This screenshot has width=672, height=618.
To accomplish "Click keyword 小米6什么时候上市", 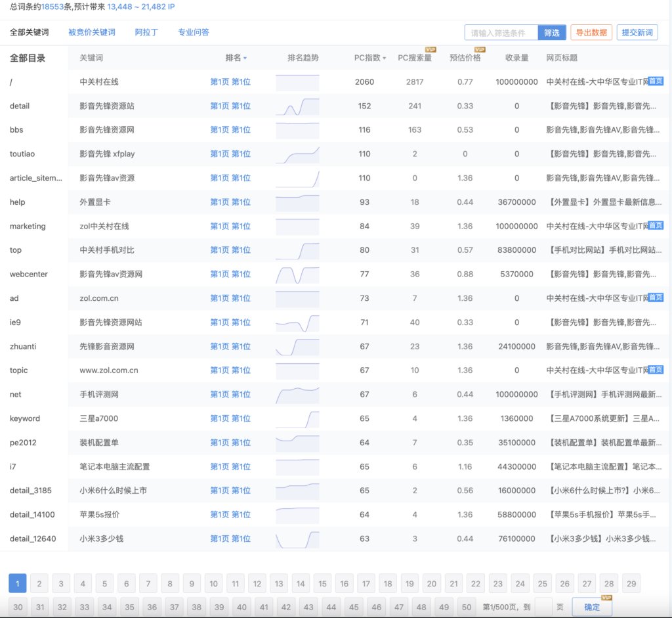I will [113, 491].
